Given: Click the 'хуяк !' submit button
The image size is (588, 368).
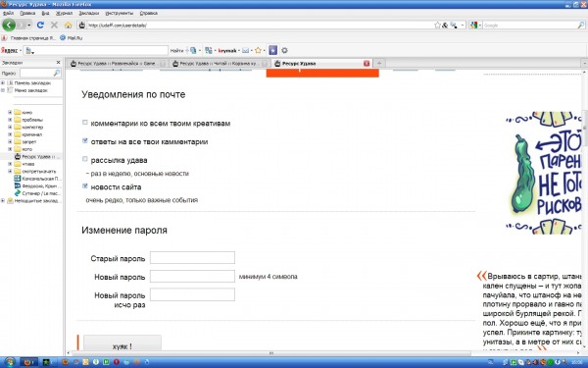Looking at the screenshot, I should point(122,343).
